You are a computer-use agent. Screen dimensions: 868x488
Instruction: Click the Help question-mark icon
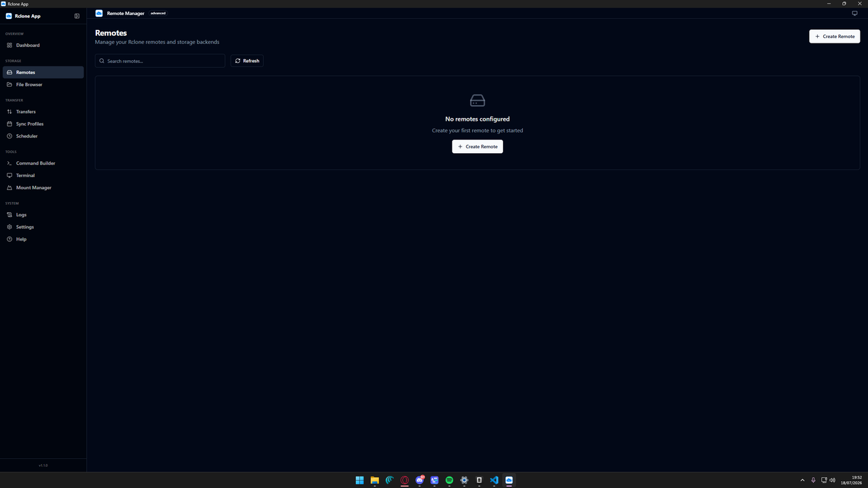point(9,239)
